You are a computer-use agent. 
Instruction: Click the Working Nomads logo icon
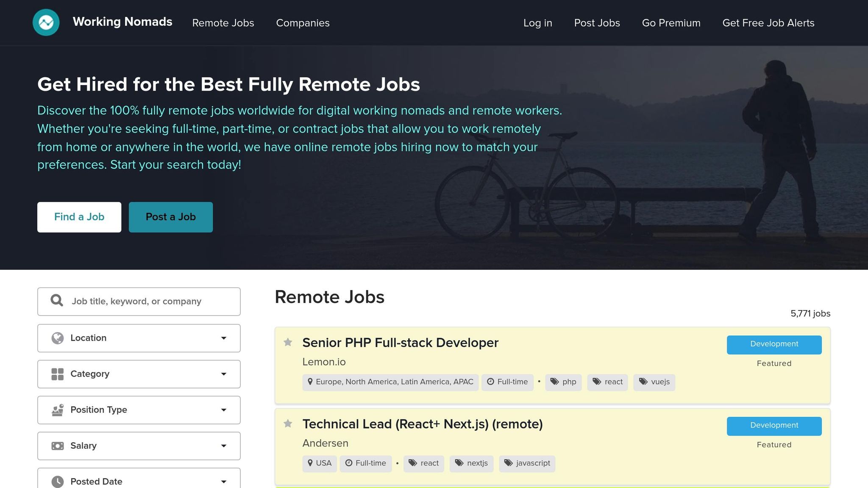click(x=46, y=22)
